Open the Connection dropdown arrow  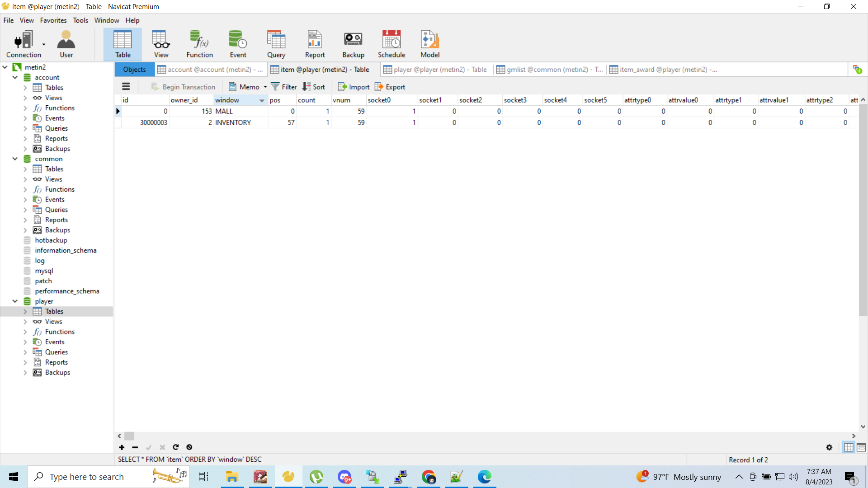click(44, 44)
